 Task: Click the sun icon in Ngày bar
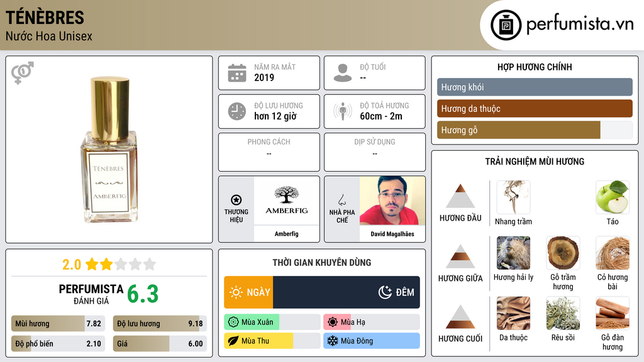(x=236, y=292)
